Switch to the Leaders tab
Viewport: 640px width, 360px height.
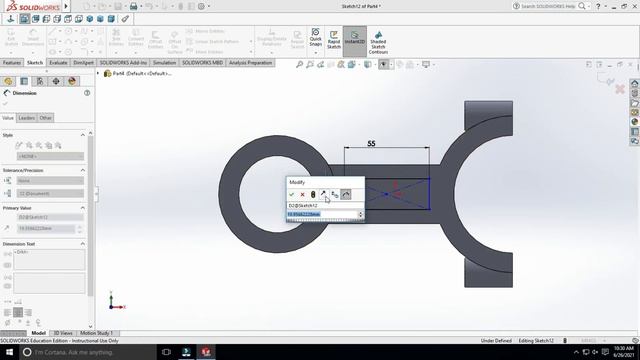pos(27,118)
